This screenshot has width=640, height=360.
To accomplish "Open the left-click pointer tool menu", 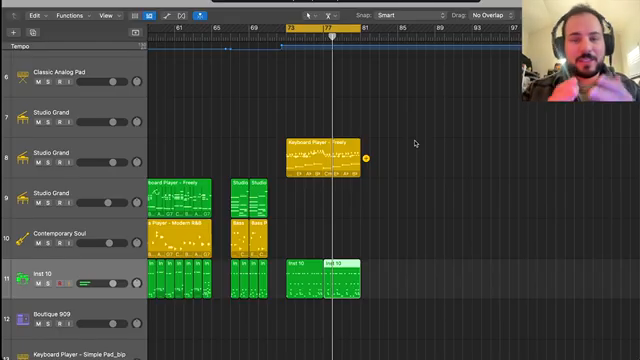I will [x=311, y=16].
